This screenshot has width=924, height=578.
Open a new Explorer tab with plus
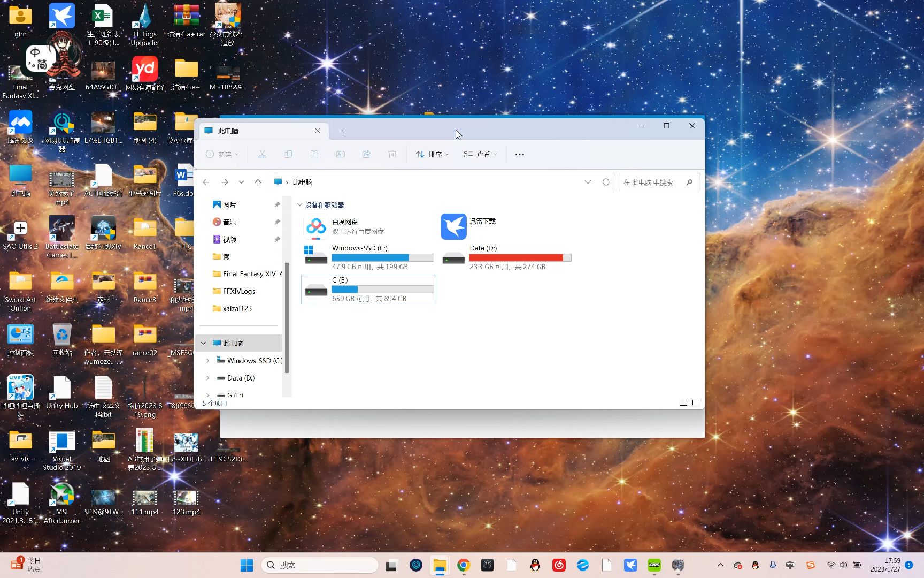[343, 131]
